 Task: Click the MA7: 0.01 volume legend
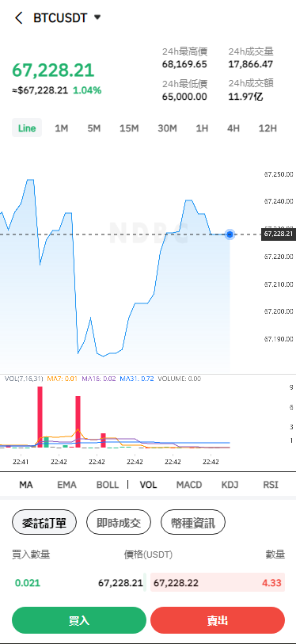pyautogui.click(x=63, y=379)
